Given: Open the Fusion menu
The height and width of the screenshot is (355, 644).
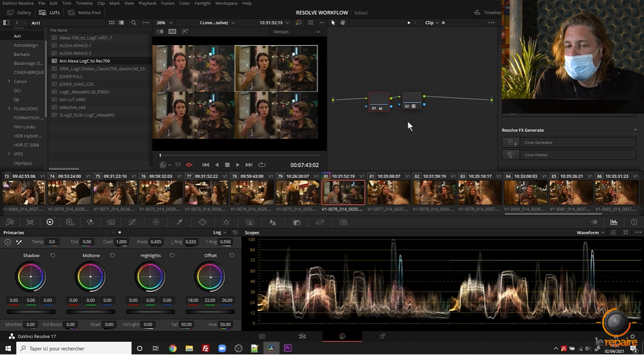Looking at the screenshot, I should [167, 3].
